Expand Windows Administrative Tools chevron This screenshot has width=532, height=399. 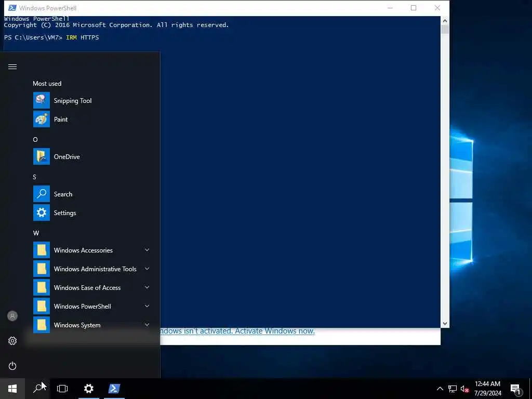point(147,269)
